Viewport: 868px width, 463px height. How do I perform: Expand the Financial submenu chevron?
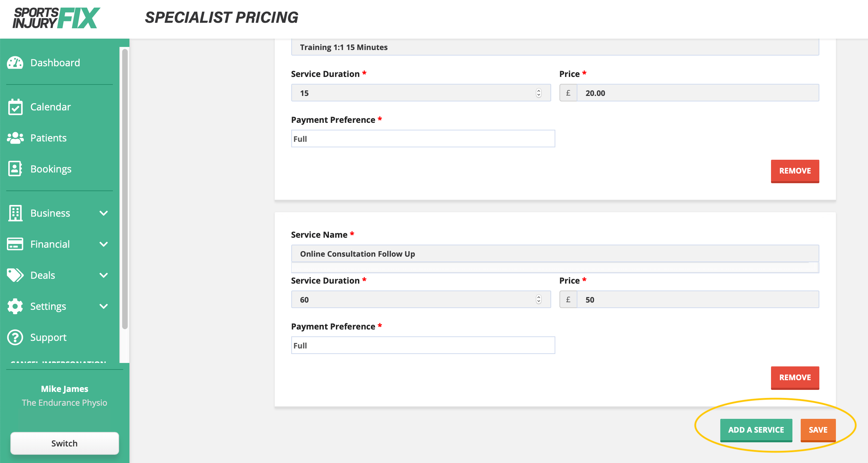pos(104,244)
